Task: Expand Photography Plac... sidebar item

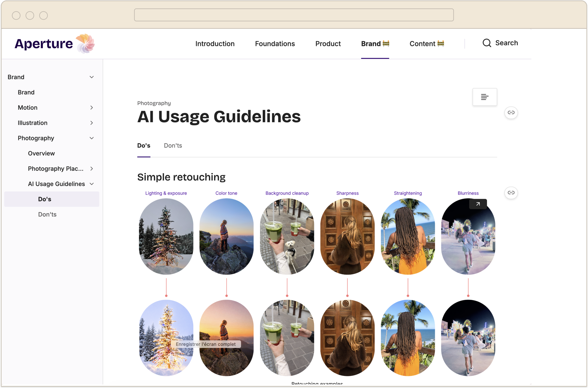Action: pyautogui.click(x=92, y=168)
